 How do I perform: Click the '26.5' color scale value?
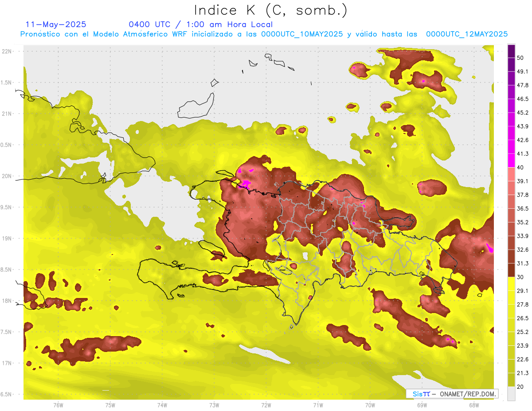(x=523, y=318)
